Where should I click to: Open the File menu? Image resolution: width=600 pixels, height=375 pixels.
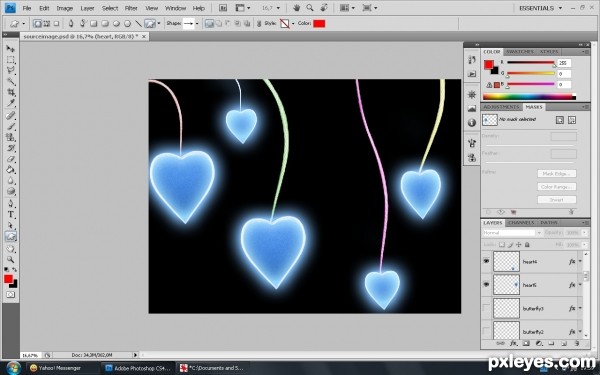pyautogui.click(x=27, y=8)
